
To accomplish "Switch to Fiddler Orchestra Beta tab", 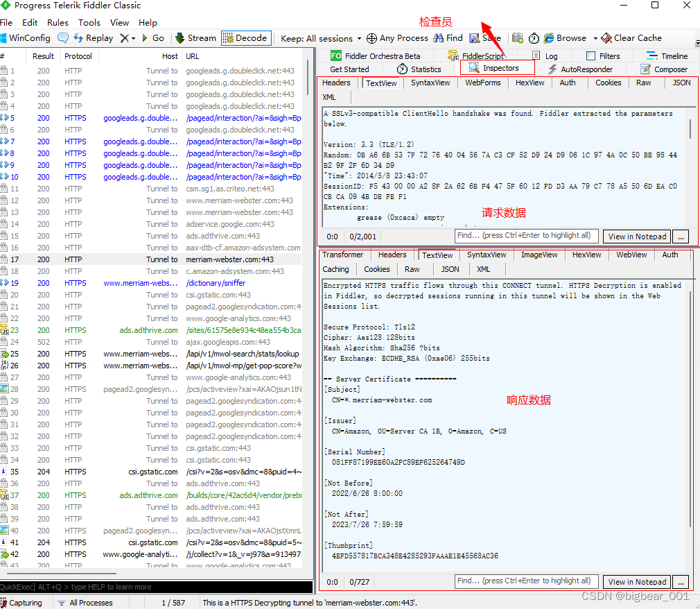I will click(376, 56).
